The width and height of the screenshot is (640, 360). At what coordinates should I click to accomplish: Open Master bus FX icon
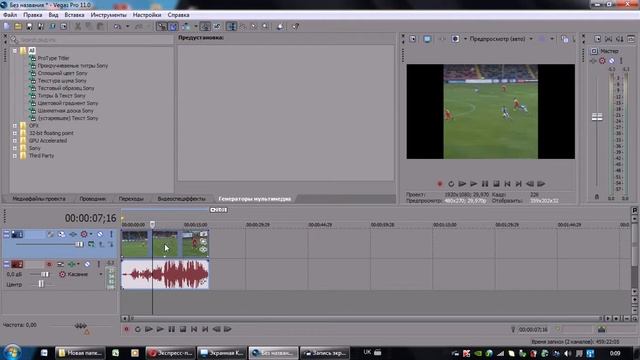pos(593,61)
